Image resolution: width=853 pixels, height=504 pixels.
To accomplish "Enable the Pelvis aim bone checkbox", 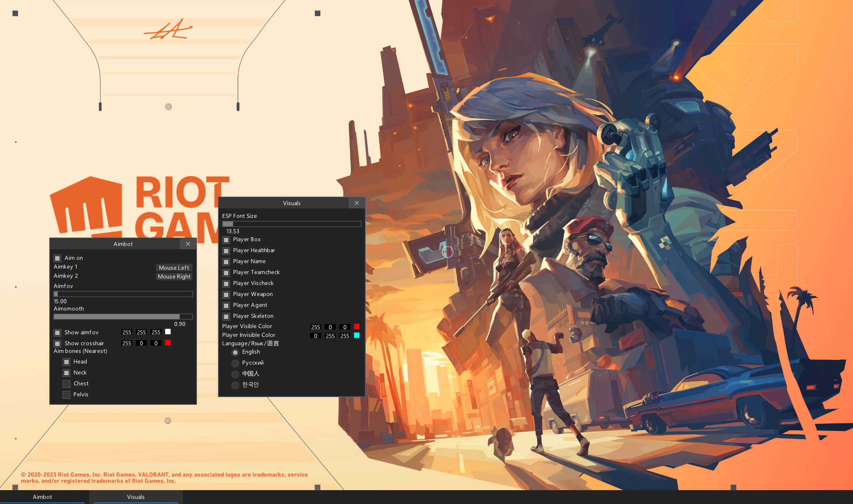I will pyautogui.click(x=66, y=395).
